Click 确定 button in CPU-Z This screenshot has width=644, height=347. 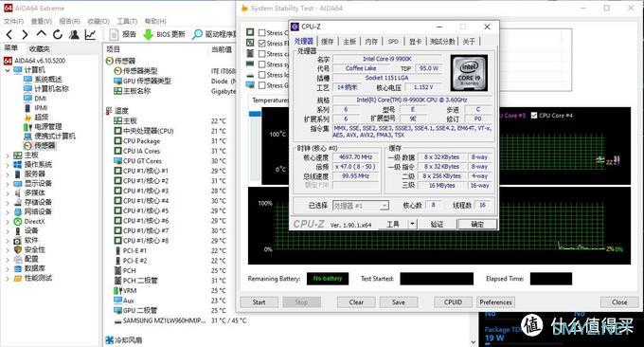pos(477,224)
